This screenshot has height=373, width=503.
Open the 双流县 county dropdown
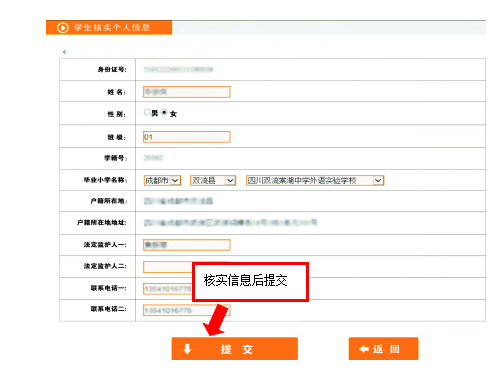point(213,180)
